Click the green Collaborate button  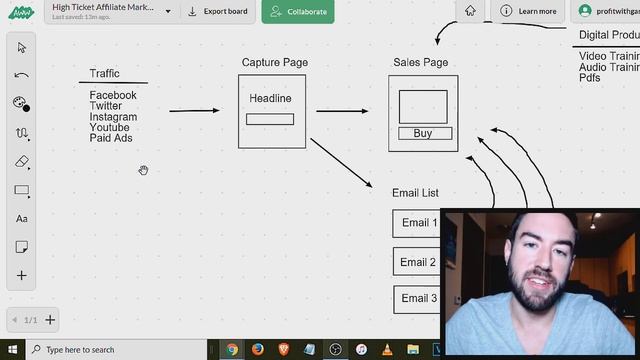coord(298,11)
